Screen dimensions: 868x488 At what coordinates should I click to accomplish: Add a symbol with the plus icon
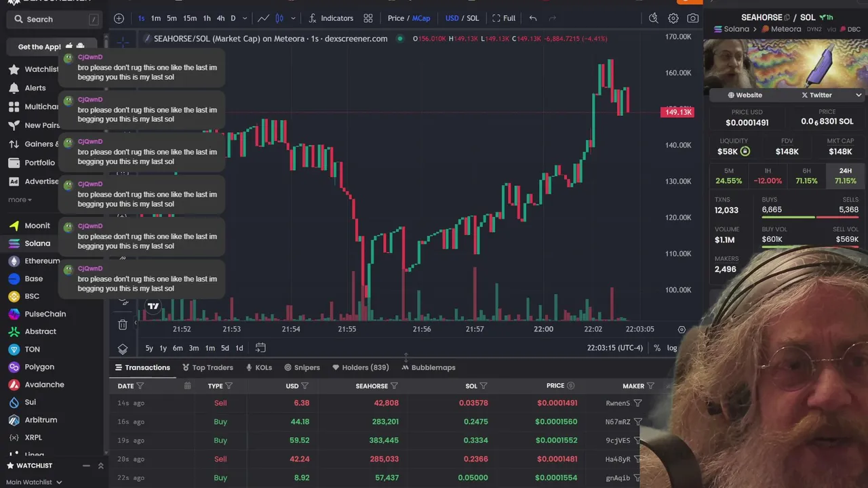[119, 18]
